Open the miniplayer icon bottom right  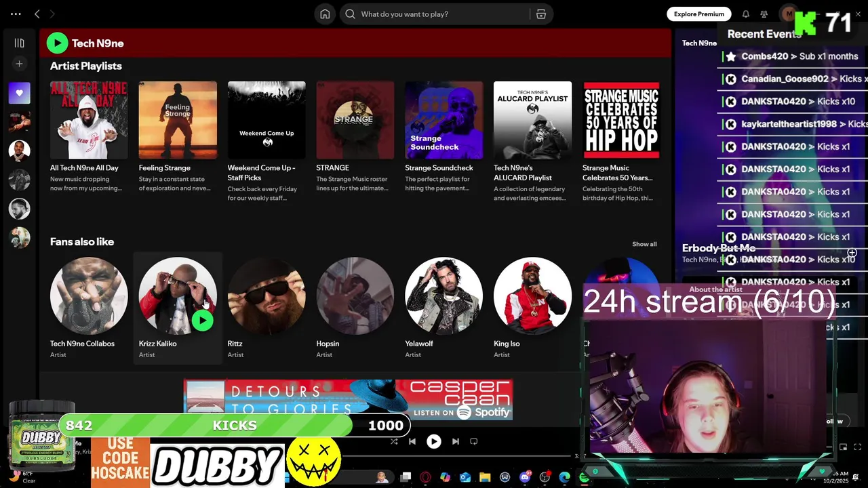[844, 447]
